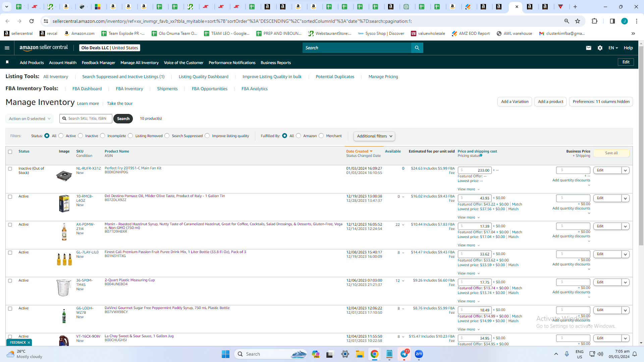
Task: Open the Zoom magnifier icon in address bar
Action: (567, 21)
